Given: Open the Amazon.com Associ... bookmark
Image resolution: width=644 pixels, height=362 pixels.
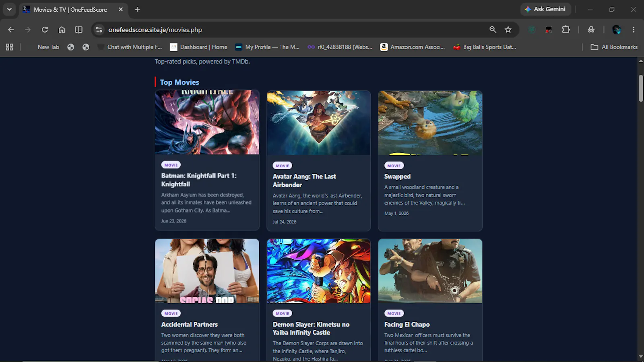Looking at the screenshot, I should (x=413, y=47).
